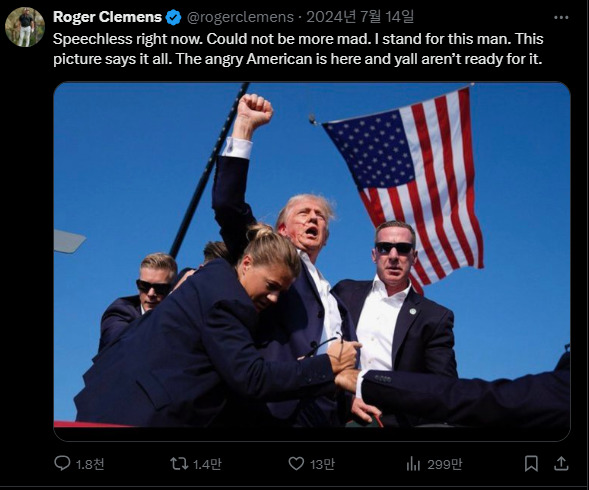589x490 pixels.
Task: Click the 13만 like count
Action: click(x=322, y=464)
